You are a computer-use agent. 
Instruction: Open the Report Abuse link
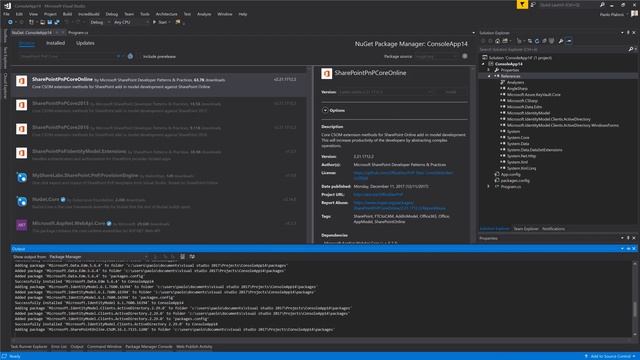click(x=400, y=205)
